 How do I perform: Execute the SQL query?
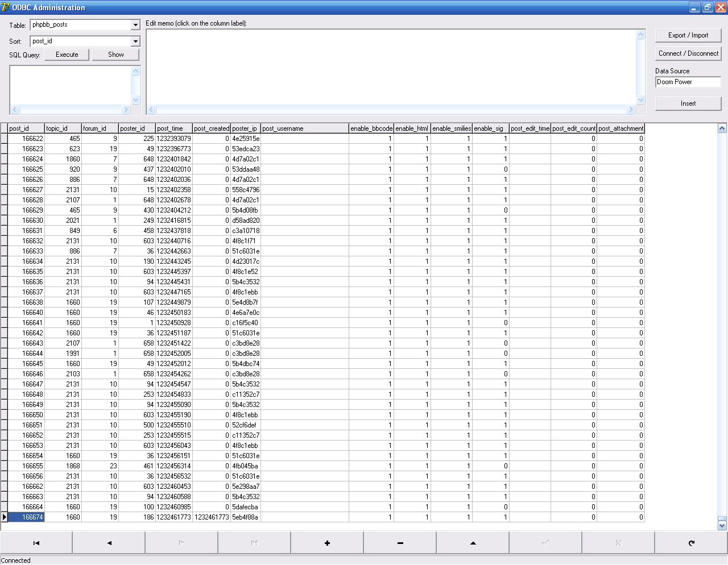[67, 55]
